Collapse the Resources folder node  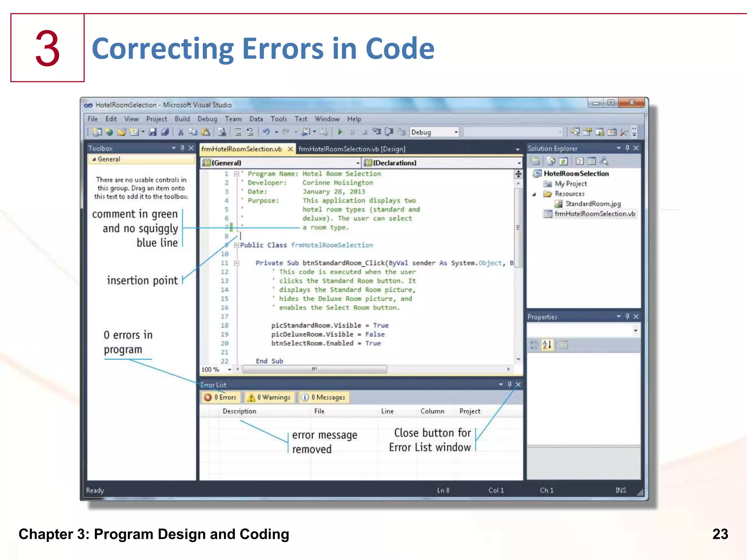point(534,194)
